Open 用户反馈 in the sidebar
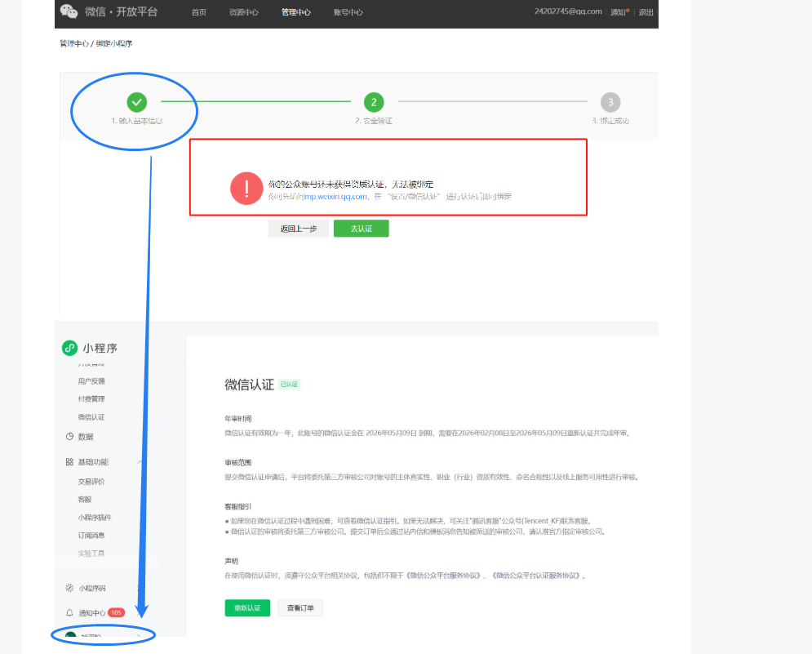The image size is (812, 654). pyautogui.click(x=91, y=381)
